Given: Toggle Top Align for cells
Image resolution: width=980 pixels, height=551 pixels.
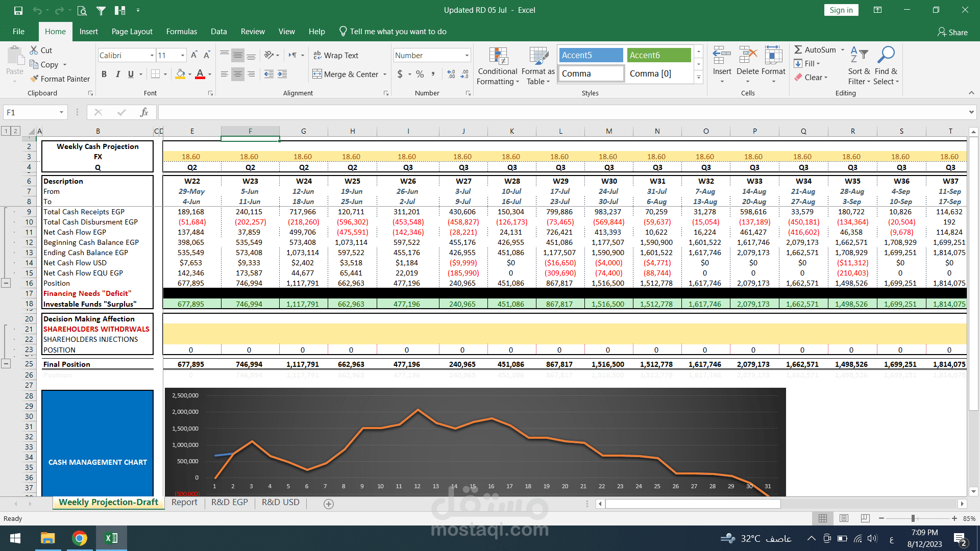Looking at the screenshot, I should (225, 55).
